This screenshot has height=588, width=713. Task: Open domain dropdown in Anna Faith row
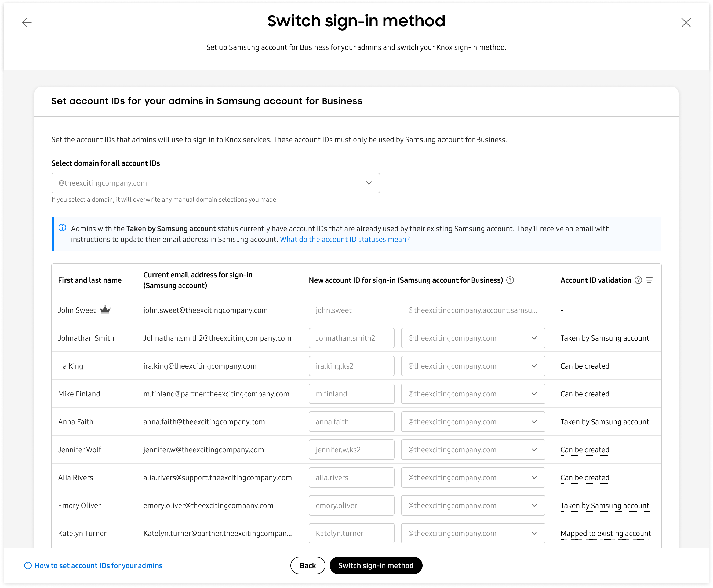coord(473,422)
